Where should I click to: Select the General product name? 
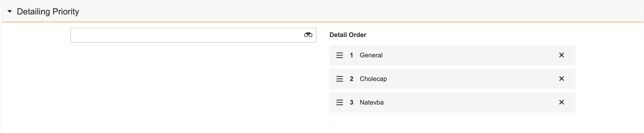pyautogui.click(x=371, y=55)
